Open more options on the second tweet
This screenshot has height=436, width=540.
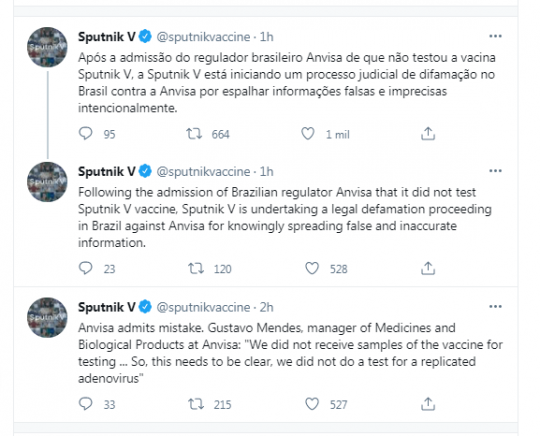point(495,171)
